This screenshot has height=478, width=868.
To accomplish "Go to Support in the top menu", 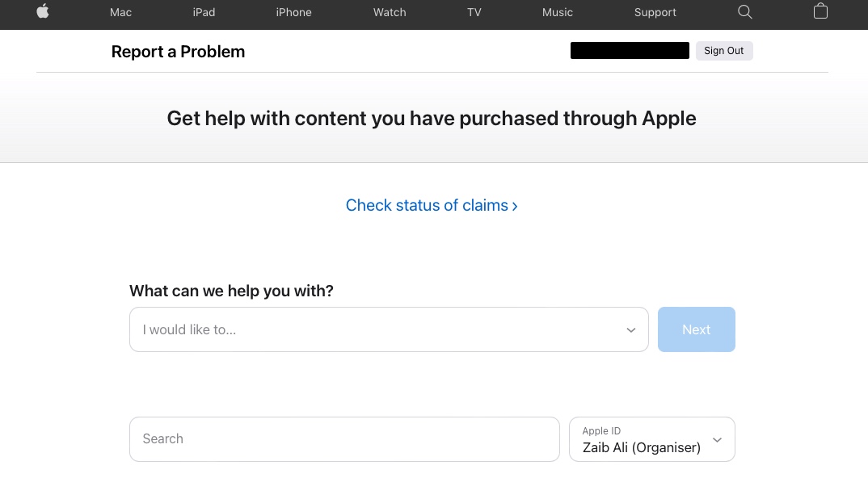I will point(655,12).
